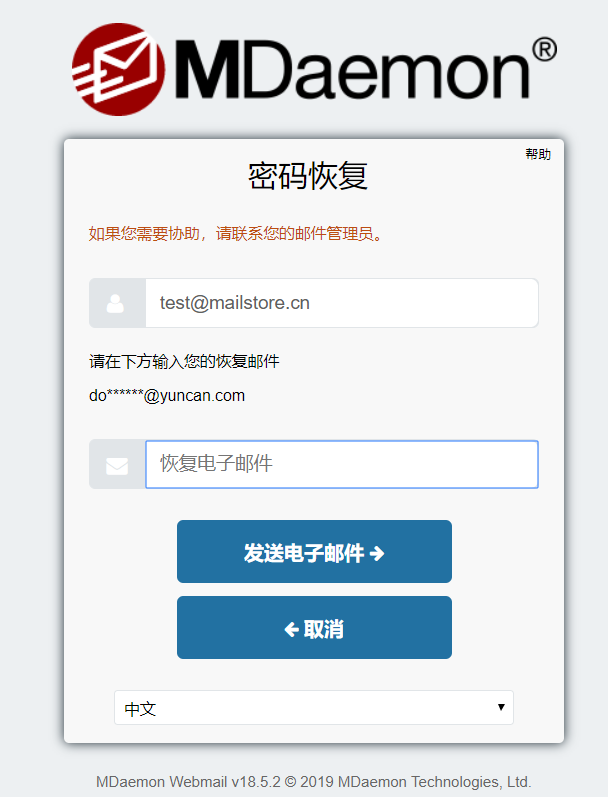
Task: Click the right arrow icon on send button
Action: click(x=377, y=553)
